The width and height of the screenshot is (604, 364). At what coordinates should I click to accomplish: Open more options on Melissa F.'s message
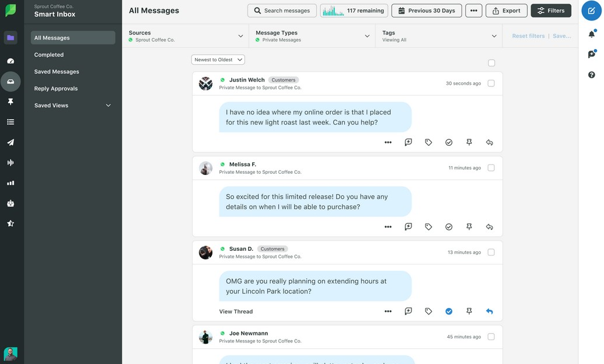click(x=388, y=227)
